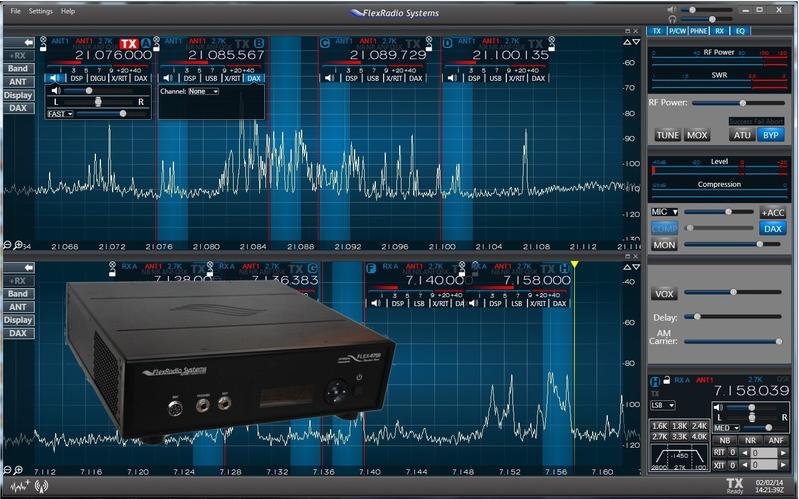Screen dimensions: 799x499
Task: Zoom out the bottom panadapter frequency axis
Action: pos(7,470)
